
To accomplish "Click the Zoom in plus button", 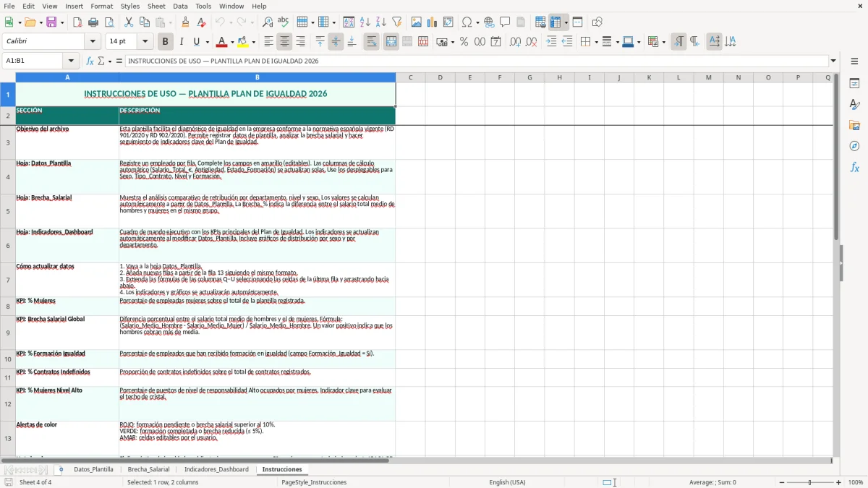I will (839, 482).
